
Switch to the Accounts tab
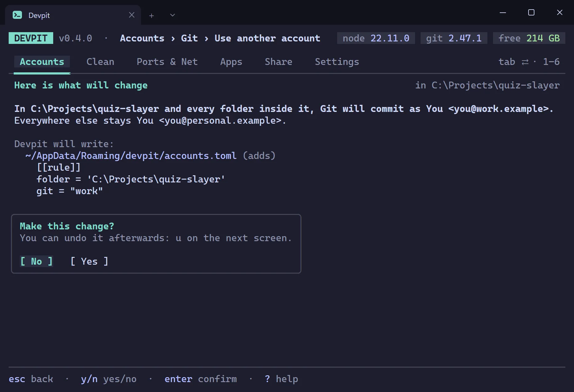(42, 62)
